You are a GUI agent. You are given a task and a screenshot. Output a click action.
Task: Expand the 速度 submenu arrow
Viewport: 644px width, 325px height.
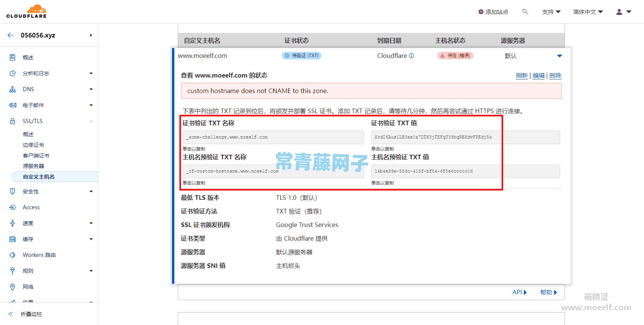[91, 223]
